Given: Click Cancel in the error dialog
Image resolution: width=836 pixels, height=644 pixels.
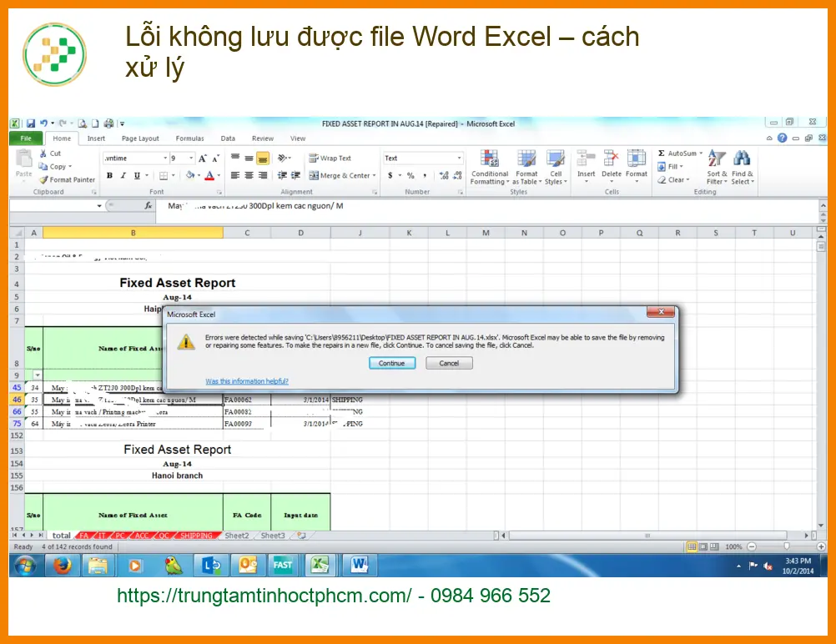Looking at the screenshot, I should (449, 363).
